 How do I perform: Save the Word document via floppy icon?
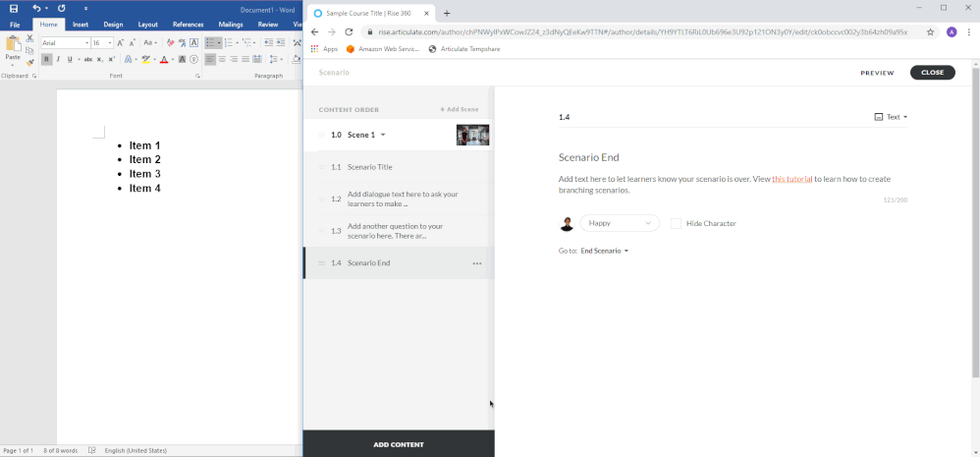13,8
